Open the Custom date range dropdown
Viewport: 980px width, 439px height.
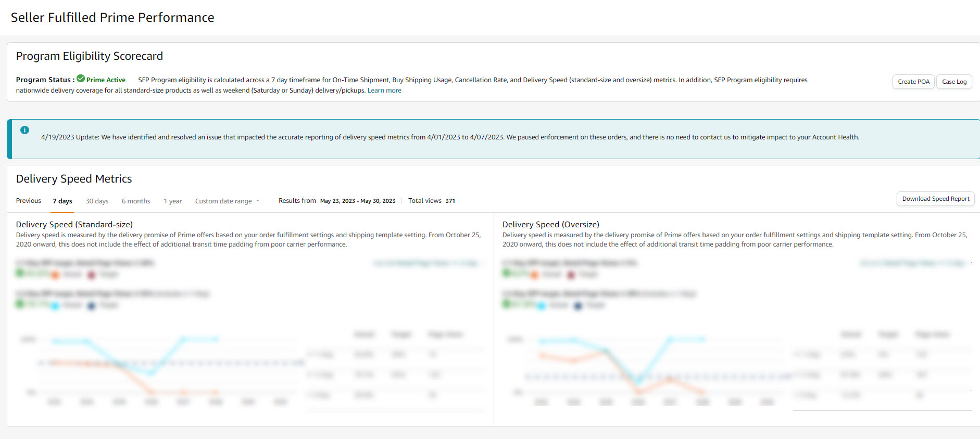tap(227, 201)
